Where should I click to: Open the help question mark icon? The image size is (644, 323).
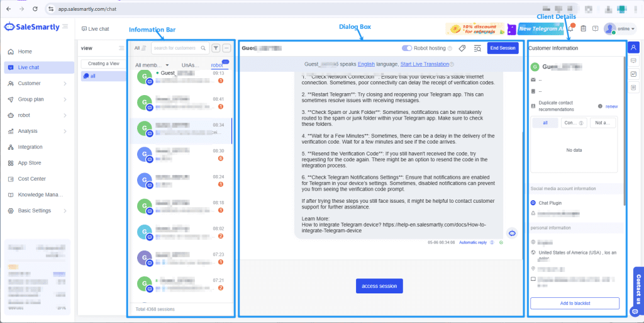click(x=595, y=29)
